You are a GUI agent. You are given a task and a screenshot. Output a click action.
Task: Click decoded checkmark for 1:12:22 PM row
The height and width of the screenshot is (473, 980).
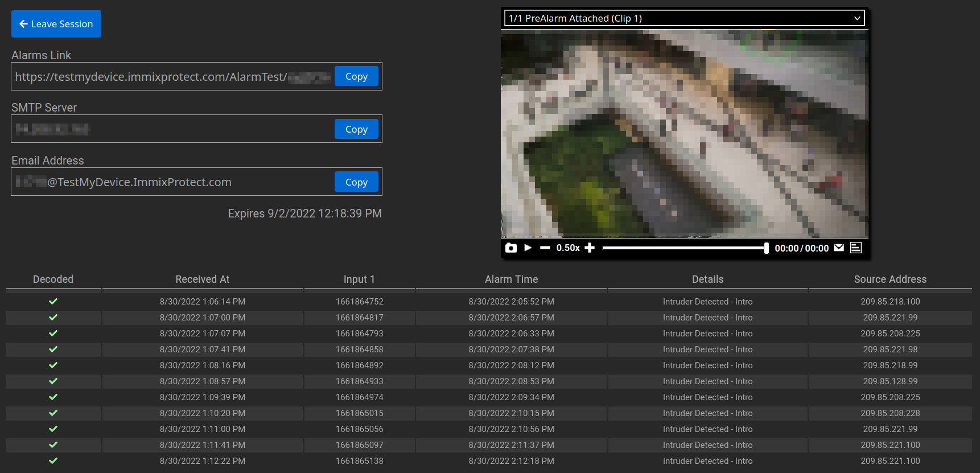point(53,461)
